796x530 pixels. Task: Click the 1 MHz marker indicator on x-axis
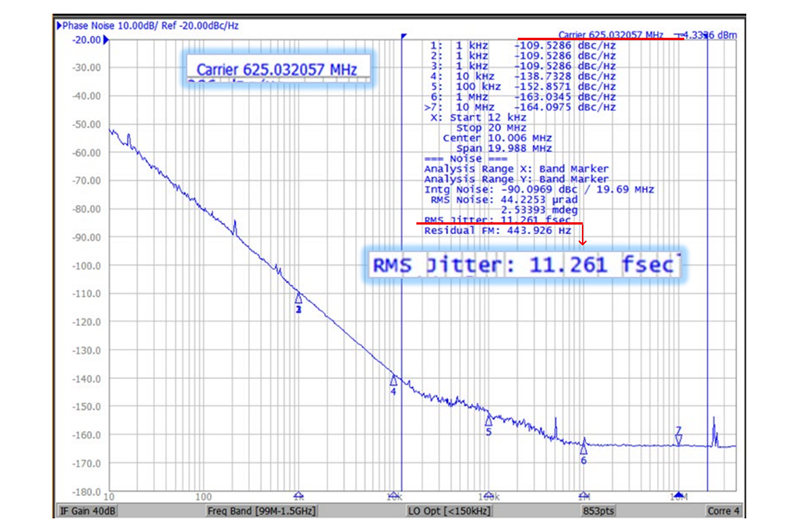[584, 495]
